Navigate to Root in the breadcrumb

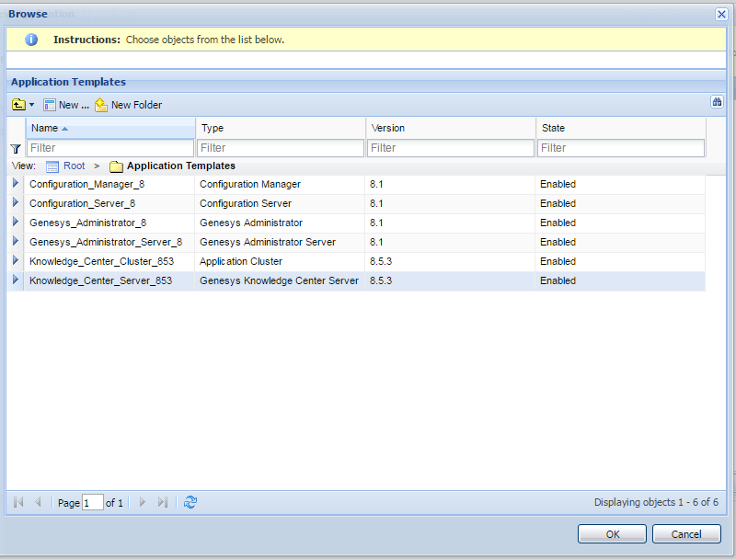pos(74,166)
